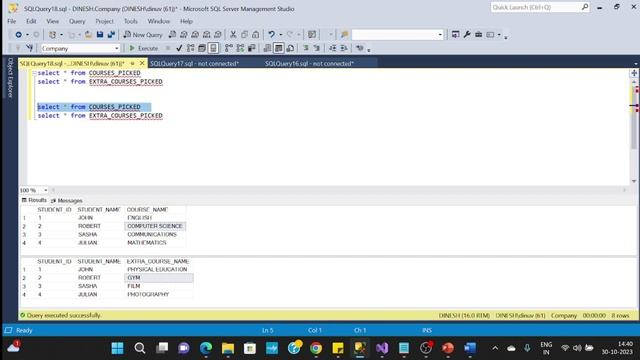The height and width of the screenshot is (360, 640).
Task: Click the EXTRA_COURSE_NAME column header
Action: [158, 261]
